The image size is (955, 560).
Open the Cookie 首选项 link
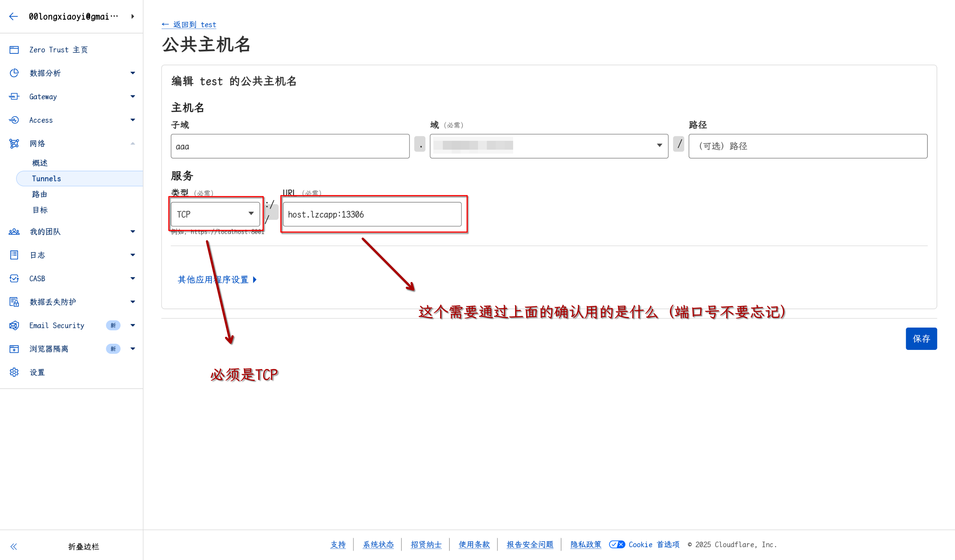pos(654,545)
